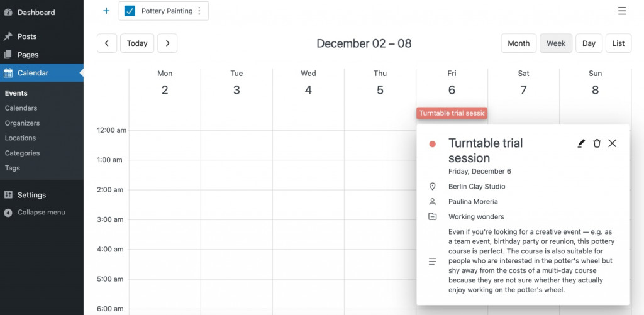Open the Pottery Painting three-dot options menu
The image size is (644, 315).
pos(199,11)
